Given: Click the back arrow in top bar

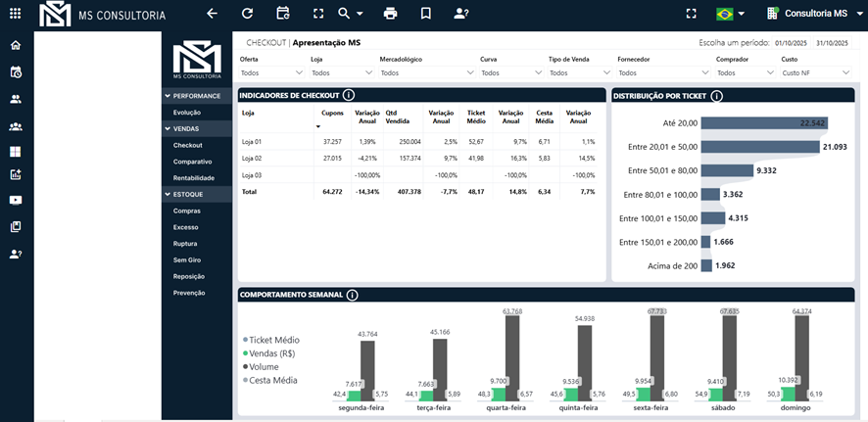Looking at the screenshot, I should (213, 14).
